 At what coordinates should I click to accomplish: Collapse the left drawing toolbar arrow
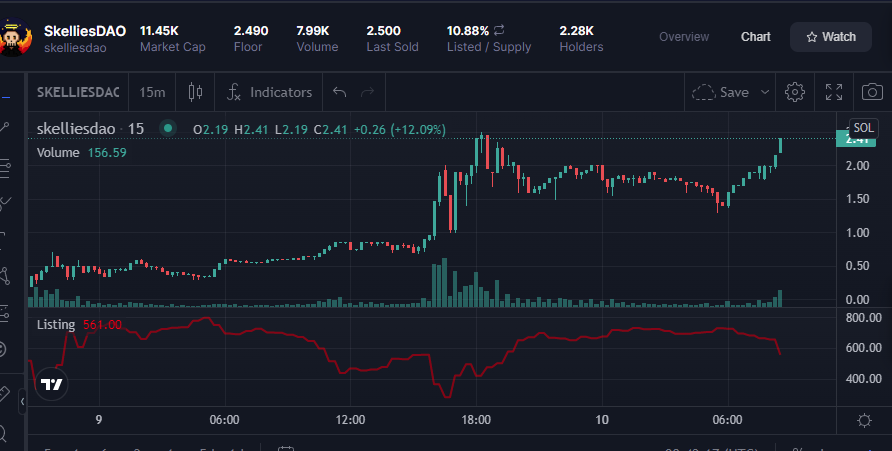22,402
